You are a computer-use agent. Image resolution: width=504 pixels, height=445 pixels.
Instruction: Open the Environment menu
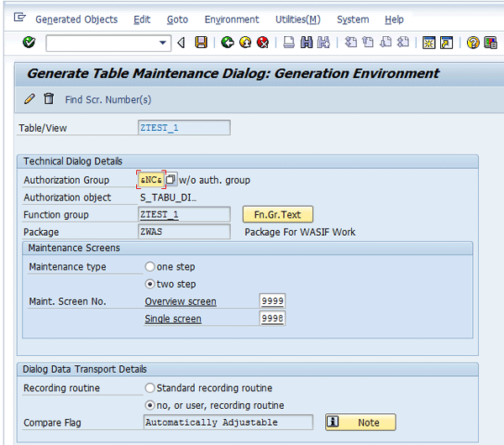click(x=232, y=19)
